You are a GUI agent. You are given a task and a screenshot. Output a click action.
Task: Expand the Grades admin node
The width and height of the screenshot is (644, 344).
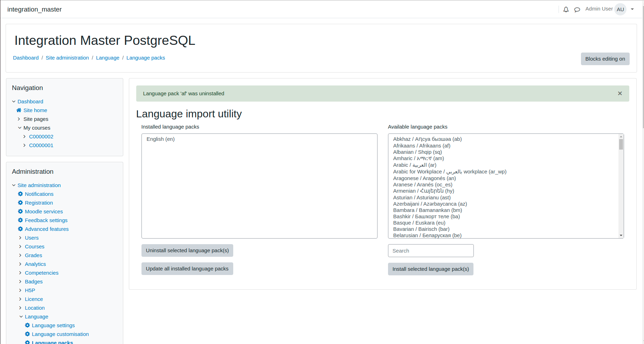pyautogui.click(x=20, y=255)
